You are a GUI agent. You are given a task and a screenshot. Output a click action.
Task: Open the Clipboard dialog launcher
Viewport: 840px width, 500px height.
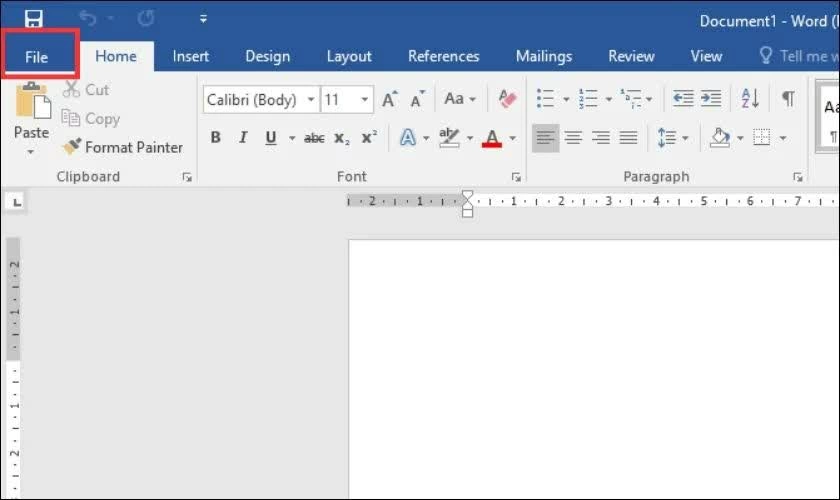[186, 177]
